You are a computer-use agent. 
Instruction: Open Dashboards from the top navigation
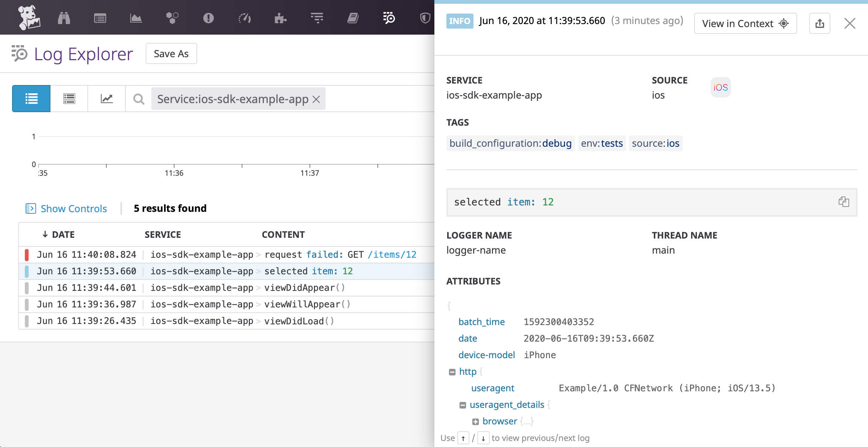point(136,17)
